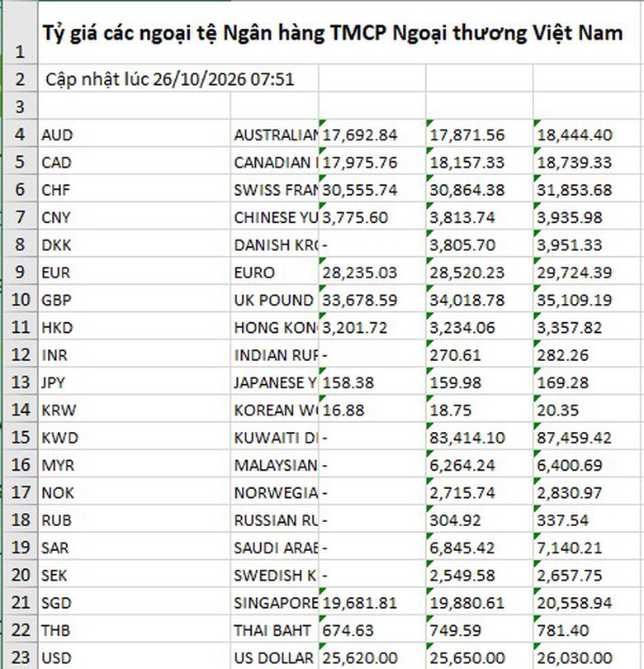This screenshot has height=669, width=644.
Task: Click the CNY value 3,775.60
Action: 372,216
